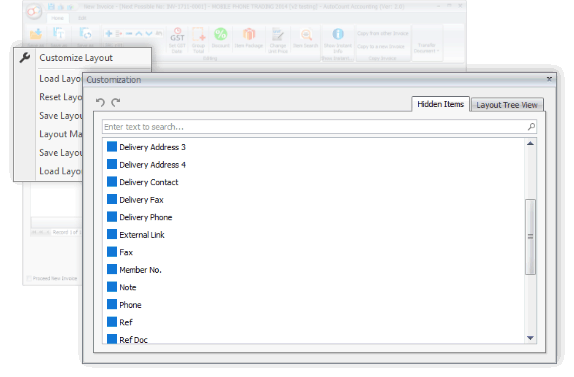Click the redo arrow in Customization

tap(116, 102)
